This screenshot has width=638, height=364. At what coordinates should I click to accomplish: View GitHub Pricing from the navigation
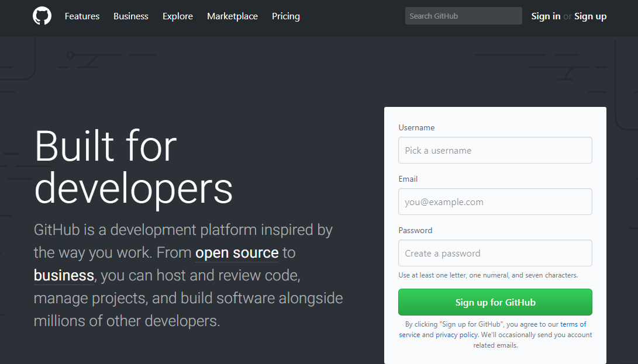click(x=285, y=16)
